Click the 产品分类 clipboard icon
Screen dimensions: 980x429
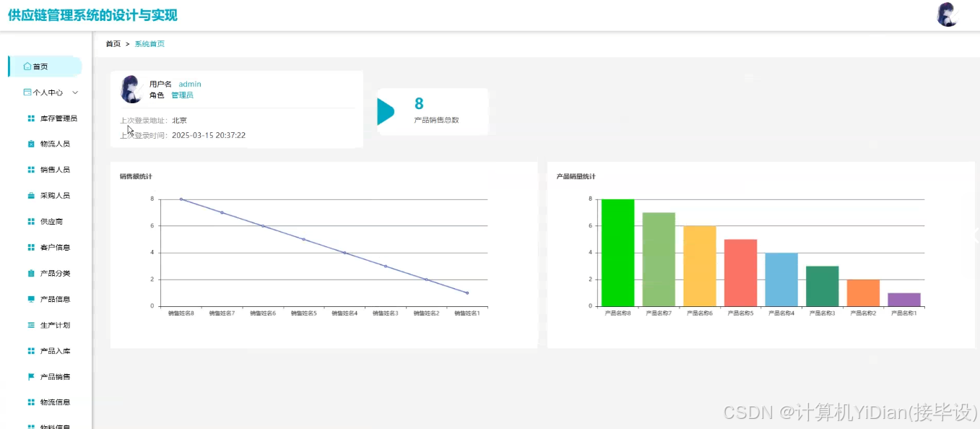point(31,273)
